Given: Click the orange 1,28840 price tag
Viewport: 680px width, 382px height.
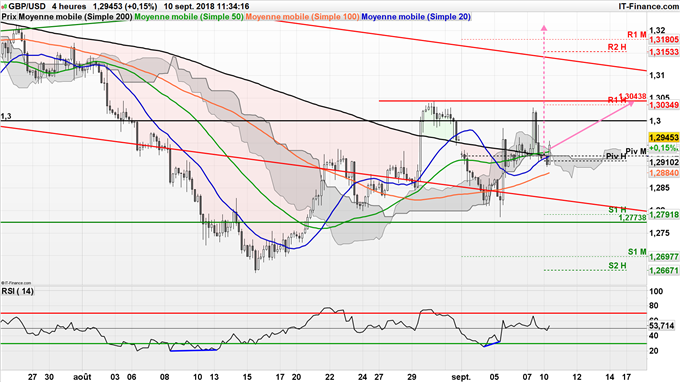Looking at the screenshot, I should point(664,173).
